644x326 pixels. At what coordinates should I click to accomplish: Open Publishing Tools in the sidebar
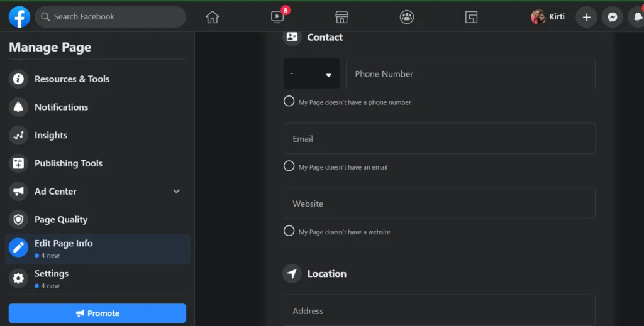click(68, 163)
